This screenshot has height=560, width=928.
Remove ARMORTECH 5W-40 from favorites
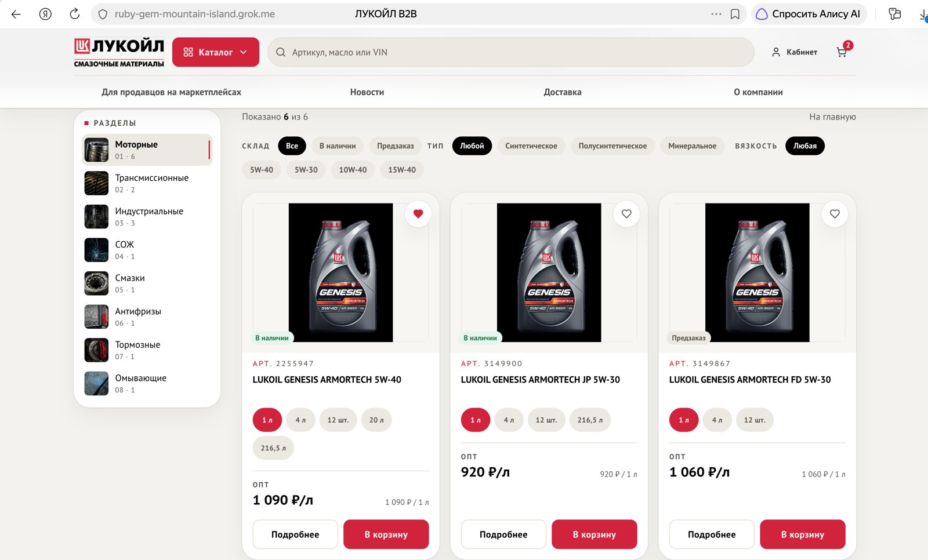point(418,214)
